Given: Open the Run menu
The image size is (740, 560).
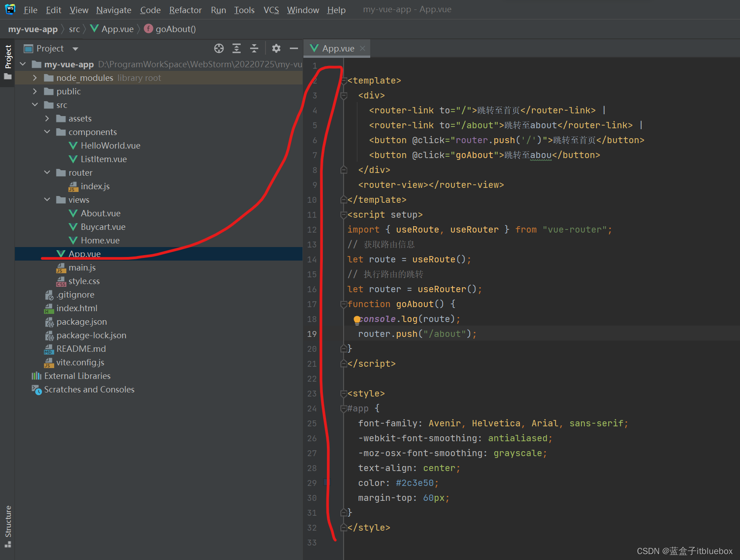Looking at the screenshot, I should (x=219, y=10).
